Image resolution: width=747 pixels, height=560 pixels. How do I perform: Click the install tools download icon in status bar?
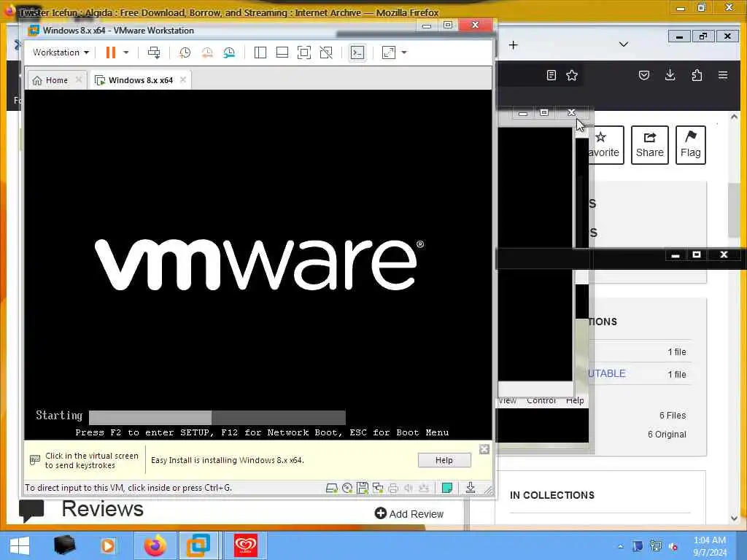(x=471, y=488)
